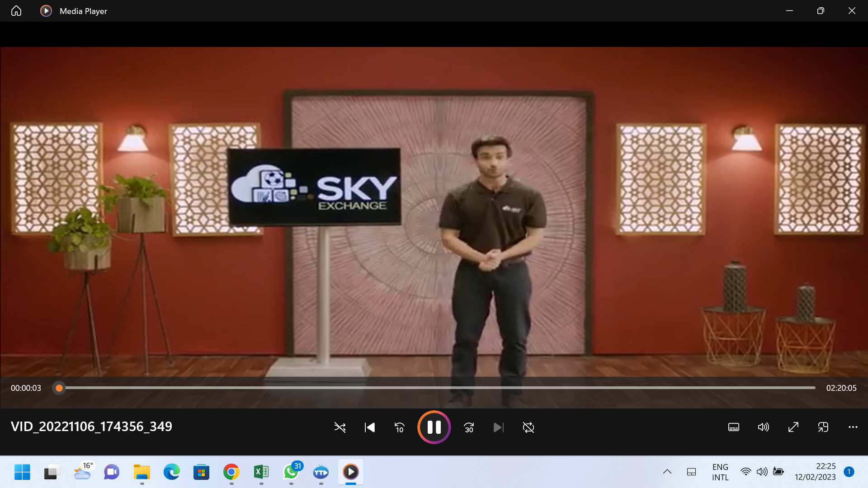Show hidden system tray icons
Viewport: 868px width, 488px height.
coord(667,472)
